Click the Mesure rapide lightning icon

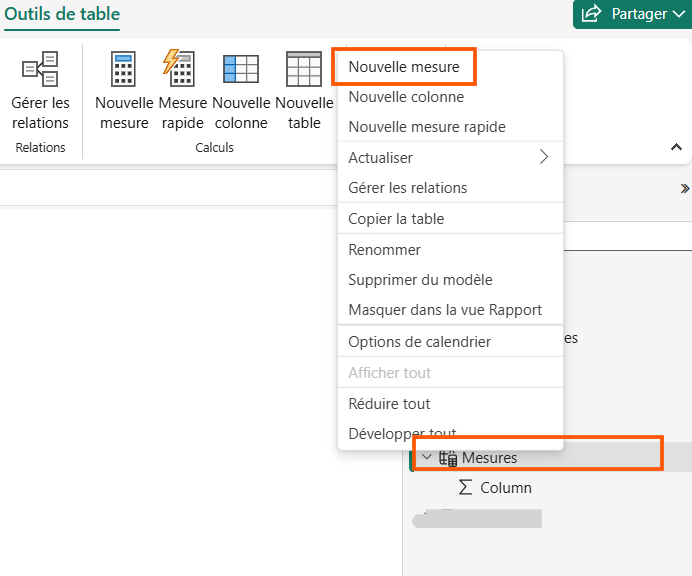coord(179,68)
